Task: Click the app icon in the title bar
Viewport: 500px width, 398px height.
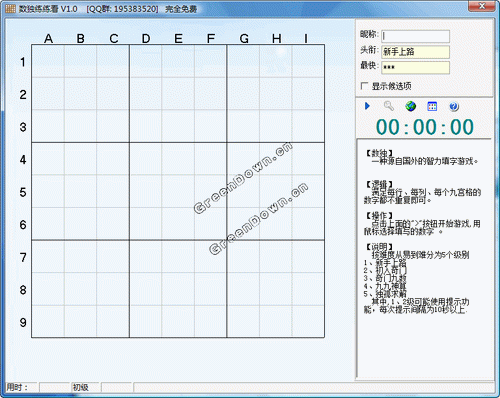Action: click(x=10, y=9)
